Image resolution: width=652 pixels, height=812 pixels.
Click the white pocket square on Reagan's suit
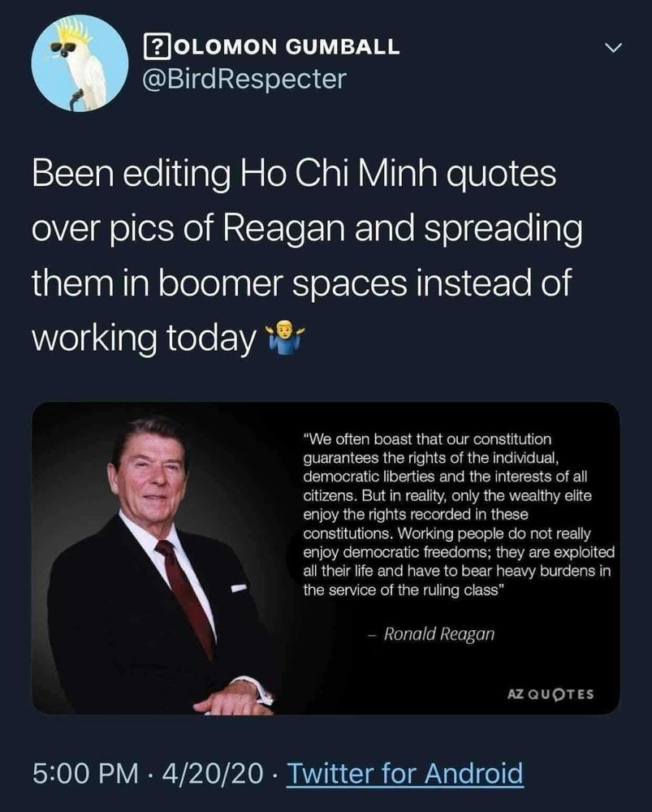pyautogui.click(x=238, y=588)
